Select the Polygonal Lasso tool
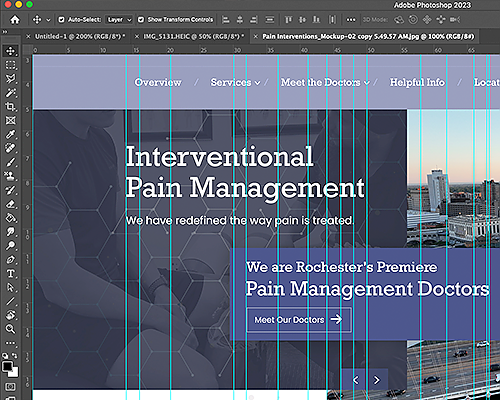Image resolution: width=500 pixels, height=400 pixels. [11, 79]
